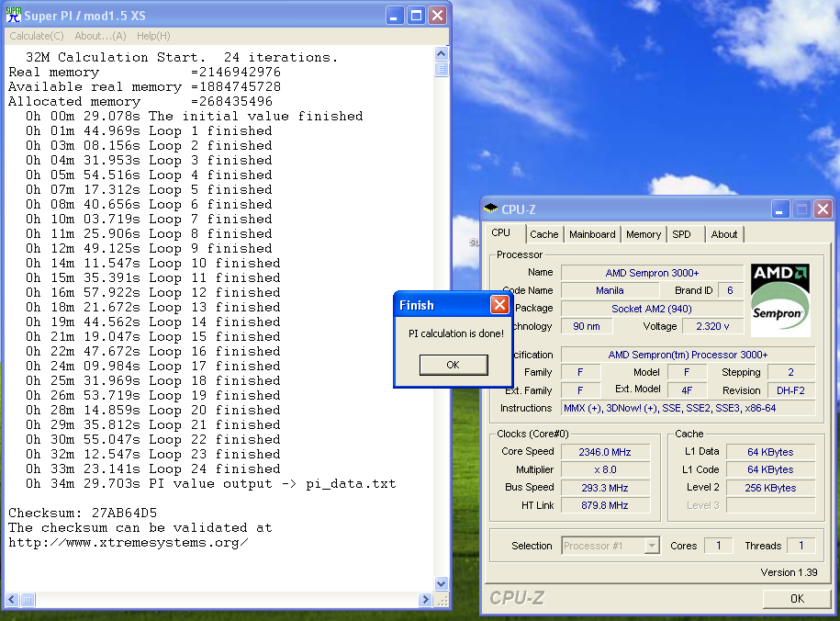The width and height of the screenshot is (840, 621).
Task: Close the CPU-Z window
Action: point(823,209)
